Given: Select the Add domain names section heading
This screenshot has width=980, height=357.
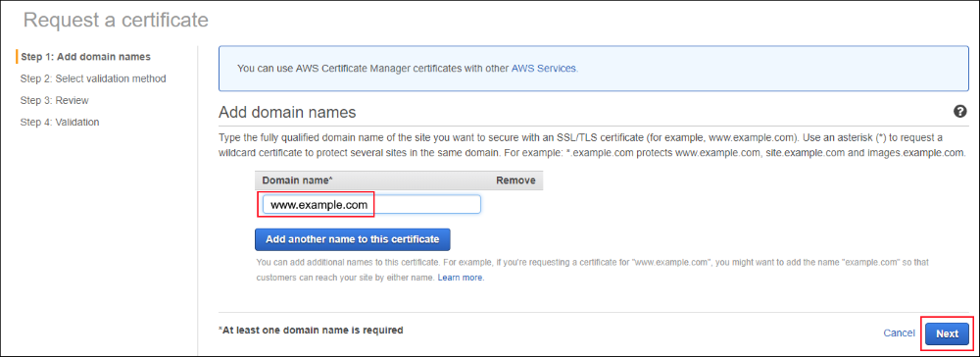Looking at the screenshot, I should (287, 112).
